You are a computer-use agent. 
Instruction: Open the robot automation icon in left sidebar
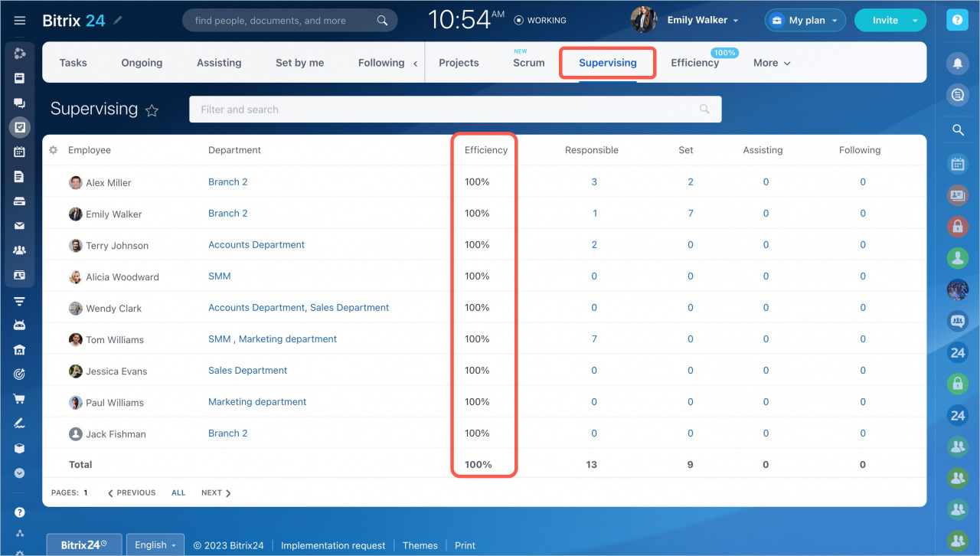(x=20, y=325)
